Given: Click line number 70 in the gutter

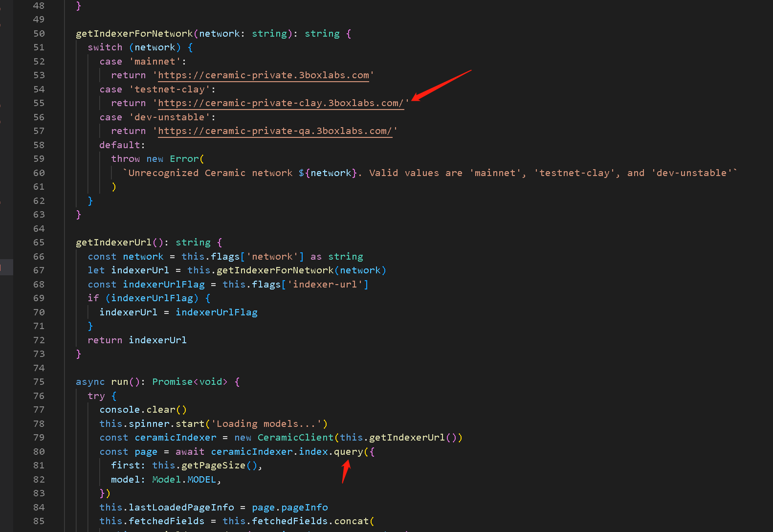Looking at the screenshot, I should 39,312.
